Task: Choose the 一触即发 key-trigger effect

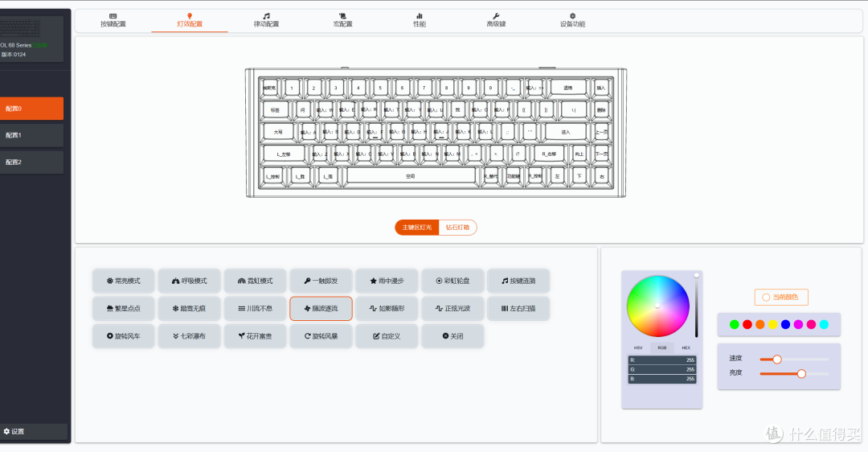Action: 321,281
